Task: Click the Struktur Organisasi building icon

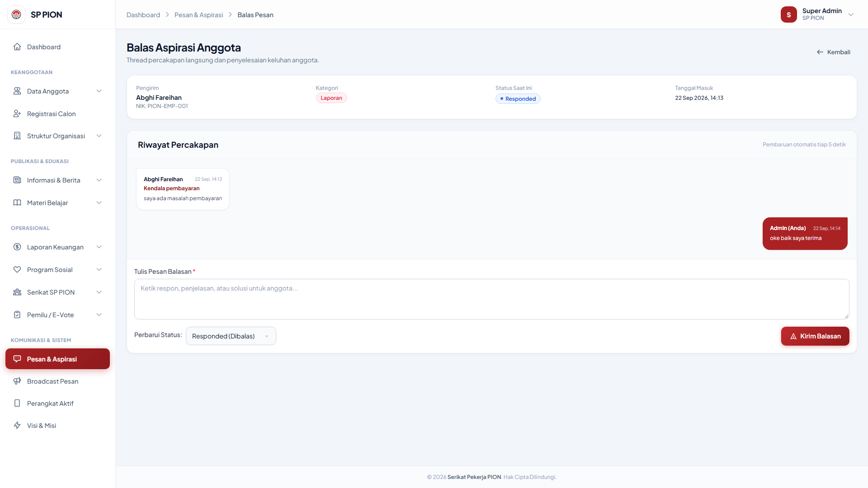Action: click(x=17, y=136)
